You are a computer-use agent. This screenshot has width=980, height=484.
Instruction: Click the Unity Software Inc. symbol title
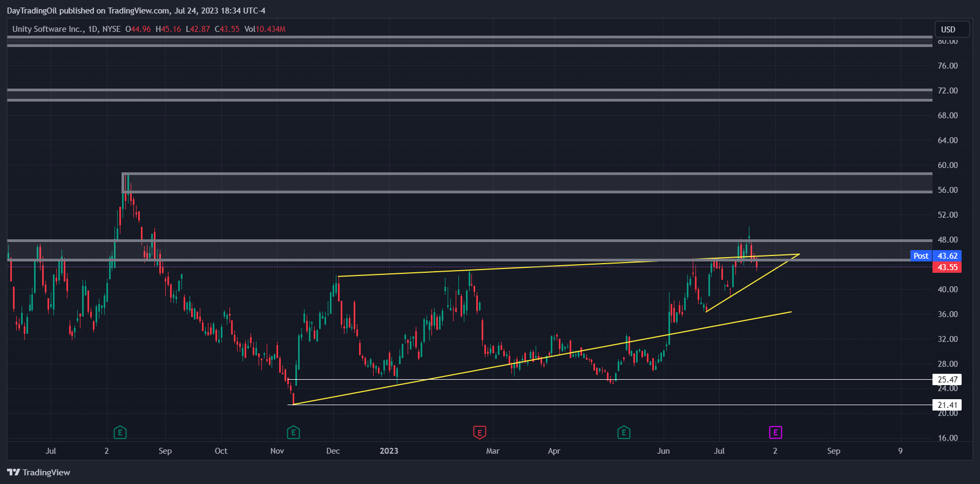[48, 29]
